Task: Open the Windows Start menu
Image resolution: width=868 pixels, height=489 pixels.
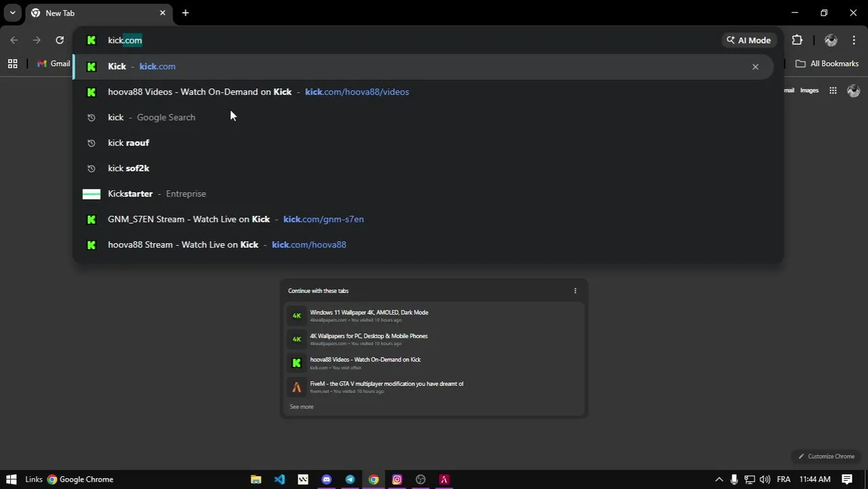Action: tap(11, 479)
